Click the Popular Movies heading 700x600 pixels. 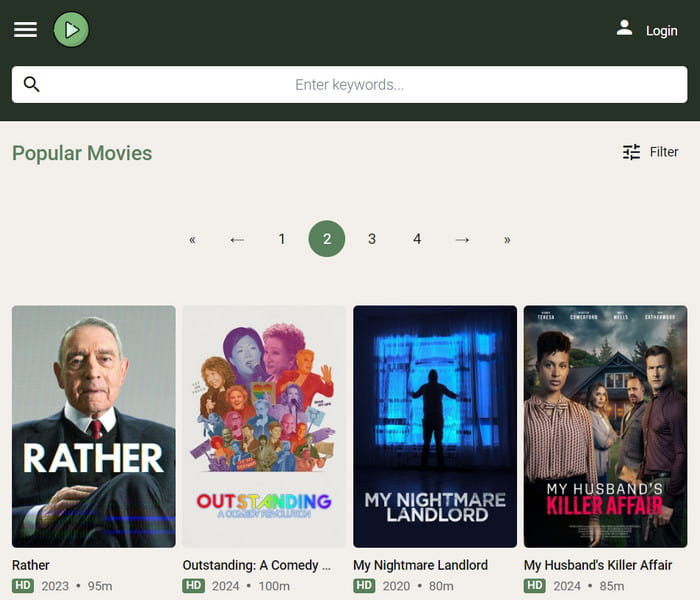[82, 153]
